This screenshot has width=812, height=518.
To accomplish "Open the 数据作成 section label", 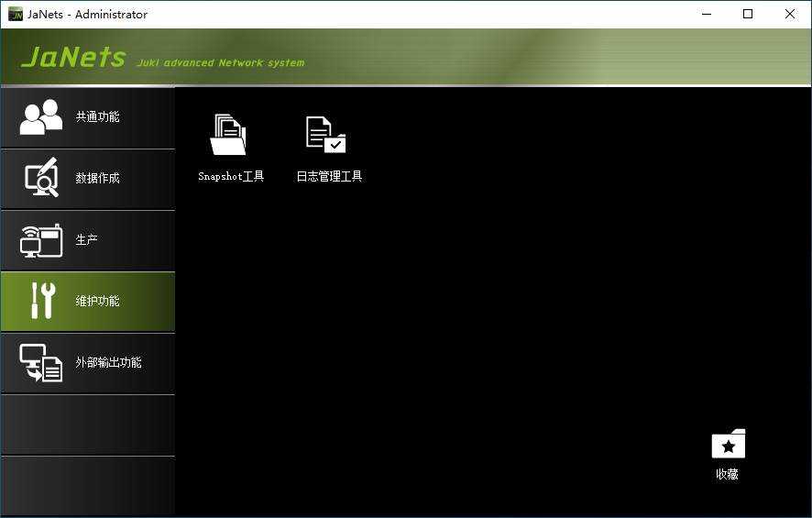I will (97, 179).
